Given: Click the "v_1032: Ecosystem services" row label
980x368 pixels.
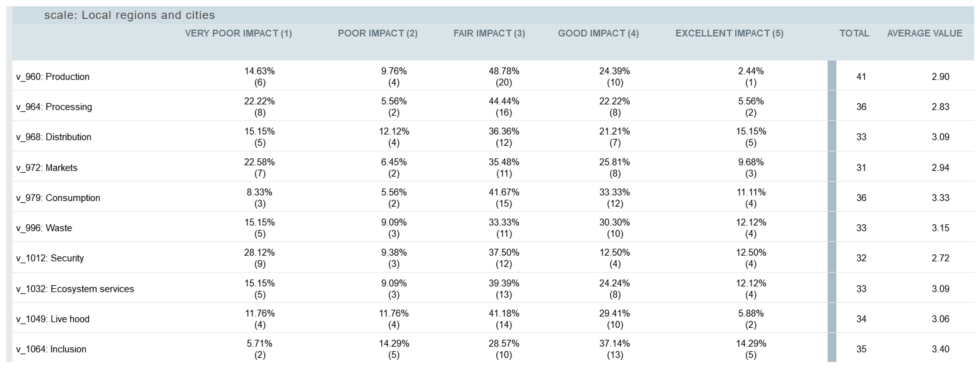Looking at the screenshot, I should [x=75, y=289].
